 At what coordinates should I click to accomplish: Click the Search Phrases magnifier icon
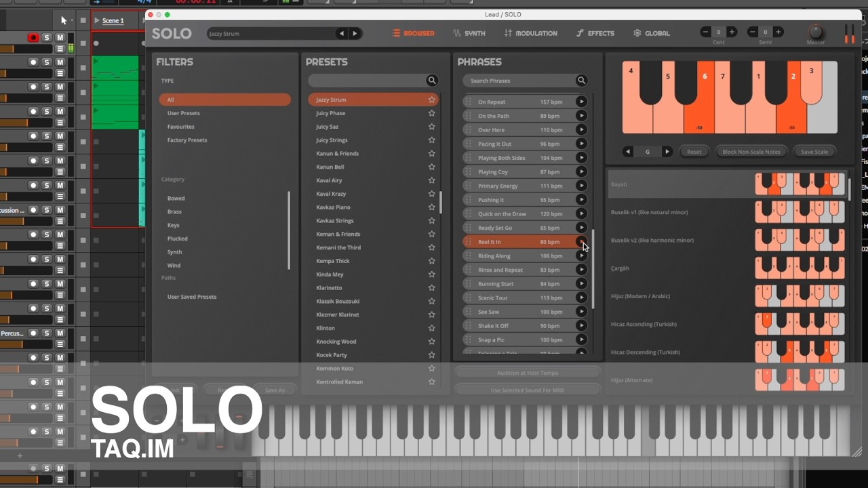tap(581, 81)
